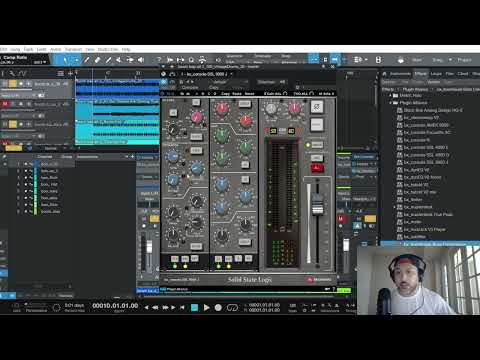Click Paste in the plugin toolbar
The width and height of the screenshot is (480, 360).
pos(237,94)
